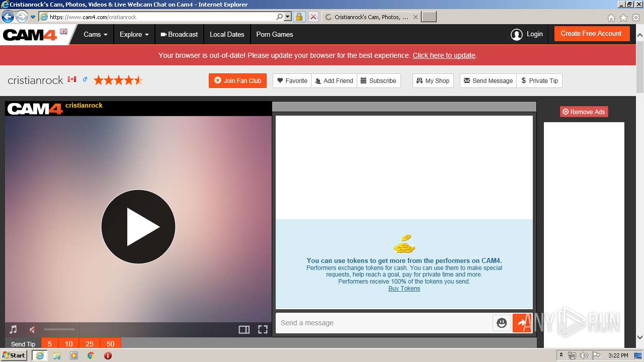Image resolution: width=644 pixels, height=362 pixels.
Task: Mark cristianrock as Favorite
Action: (x=292, y=80)
